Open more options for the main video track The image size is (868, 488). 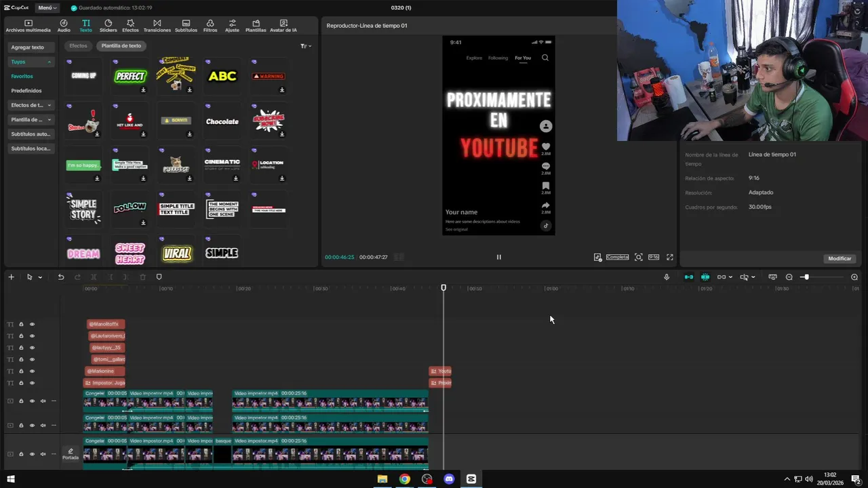(x=54, y=454)
